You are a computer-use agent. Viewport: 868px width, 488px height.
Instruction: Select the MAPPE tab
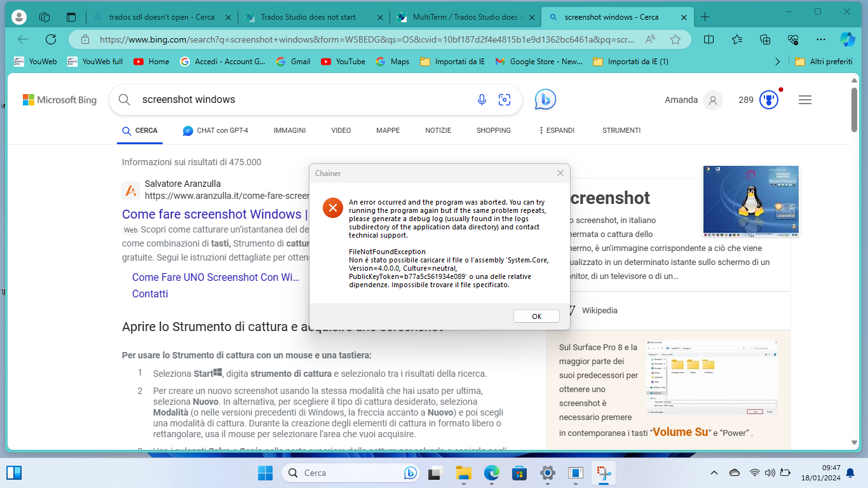[388, 130]
